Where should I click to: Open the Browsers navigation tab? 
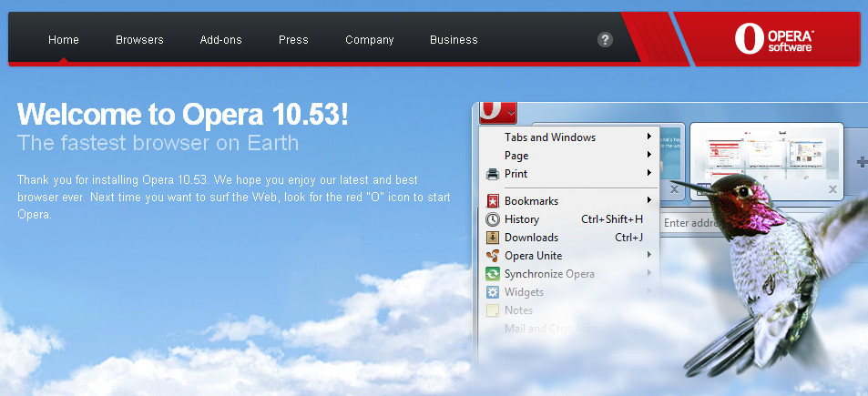coord(139,40)
